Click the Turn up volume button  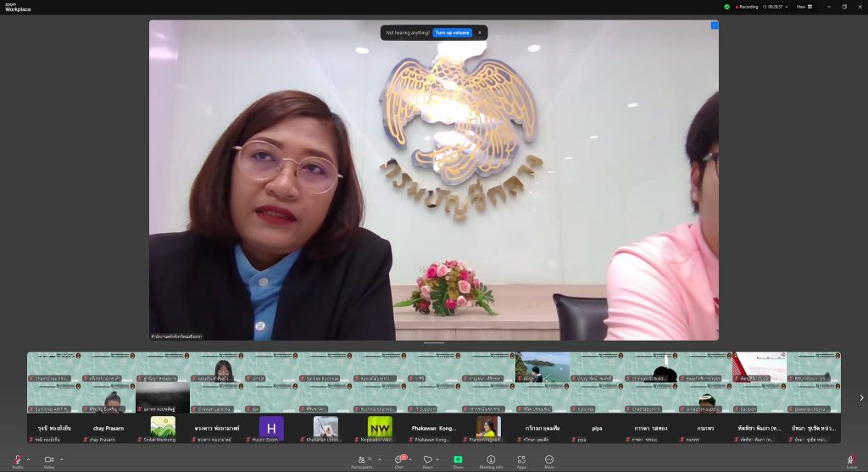coord(453,33)
